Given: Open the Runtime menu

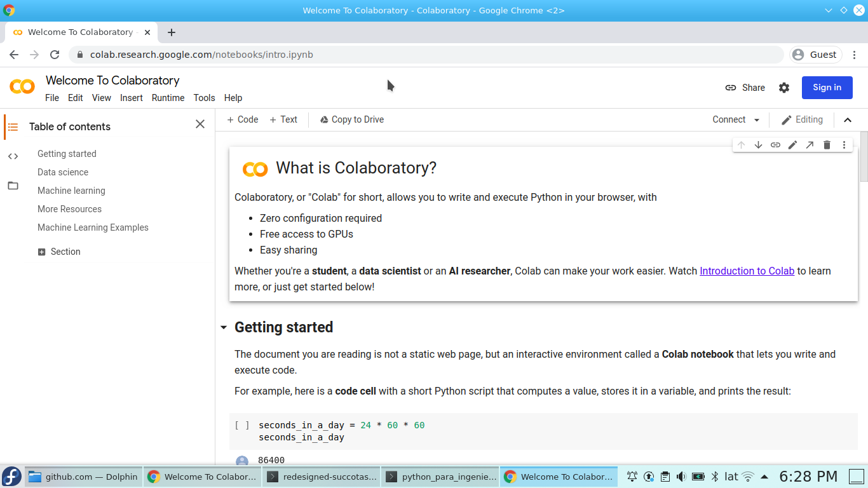Looking at the screenshot, I should point(168,98).
